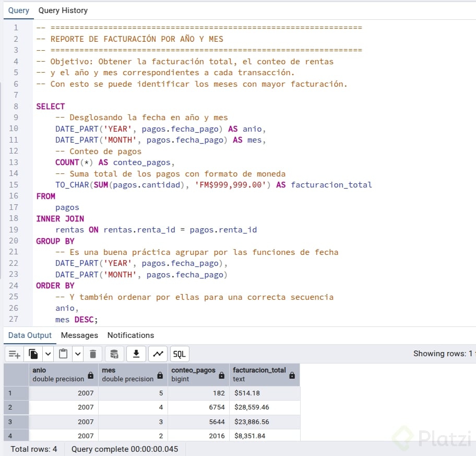Download results with the save-to-file icon

(x=136, y=354)
